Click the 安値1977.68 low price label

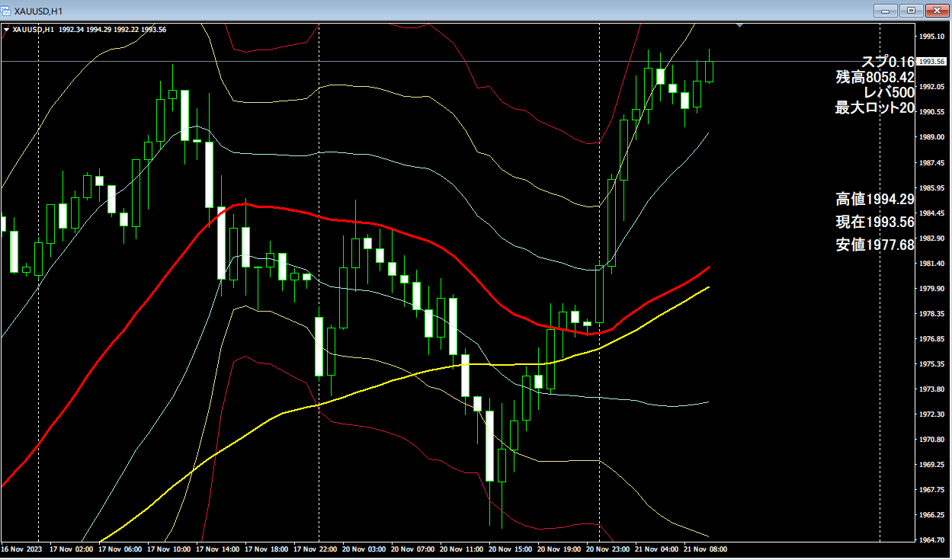pyautogui.click(x=875, y=245)
